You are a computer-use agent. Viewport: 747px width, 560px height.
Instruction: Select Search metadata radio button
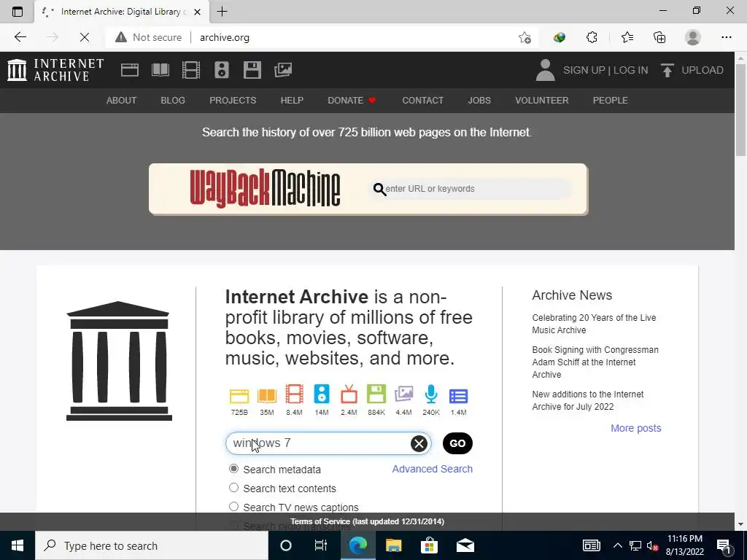233,469
